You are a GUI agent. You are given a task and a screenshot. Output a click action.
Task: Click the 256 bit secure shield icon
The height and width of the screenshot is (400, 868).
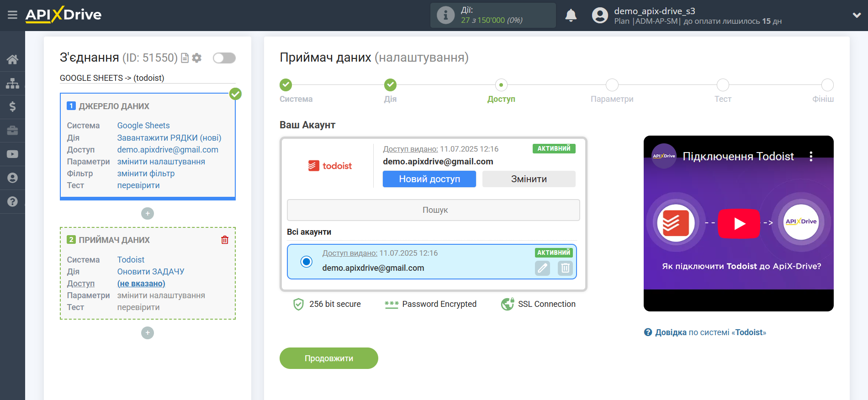(x=298, y=304)
